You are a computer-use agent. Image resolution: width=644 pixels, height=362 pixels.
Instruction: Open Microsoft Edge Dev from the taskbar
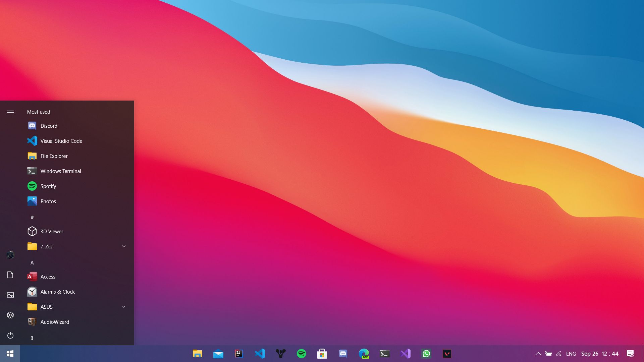[364, 353]
